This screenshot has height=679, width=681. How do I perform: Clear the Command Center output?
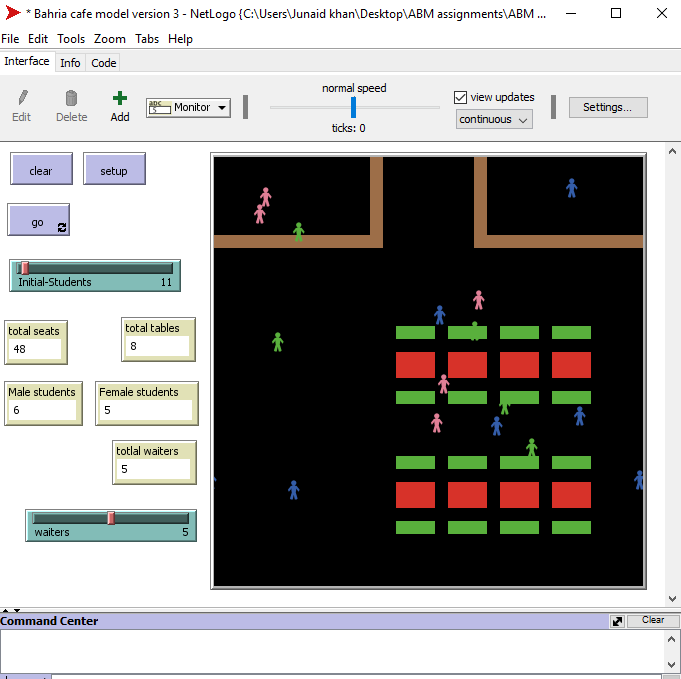652,621
